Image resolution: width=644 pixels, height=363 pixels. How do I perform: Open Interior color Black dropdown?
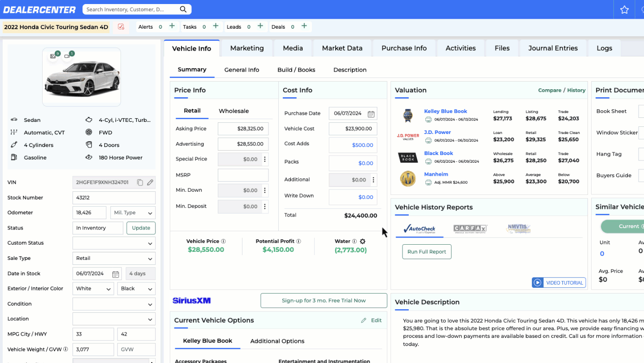136,289
